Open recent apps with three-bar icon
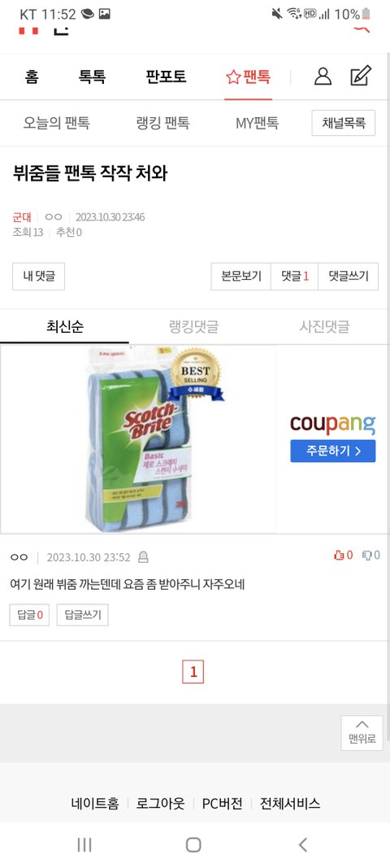The height and width of the screenshot is (868, 390). [84, 844]
